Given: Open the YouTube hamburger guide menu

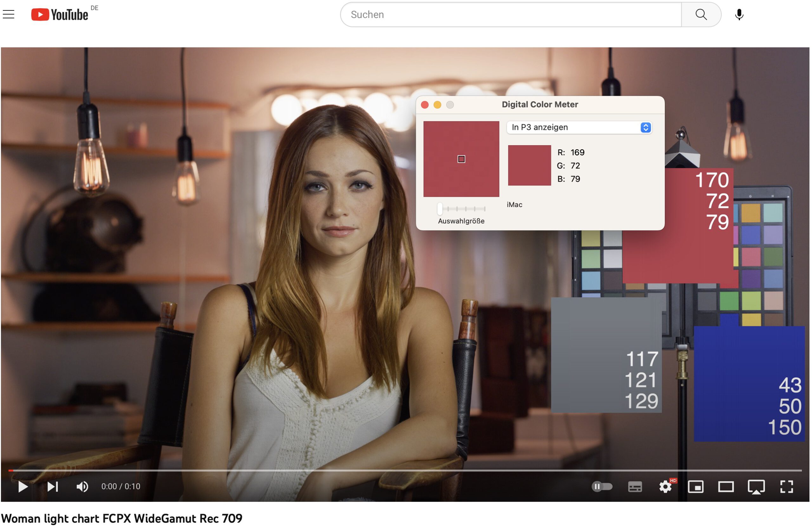Looking at the screenshot, I should (x=9, y=14).
